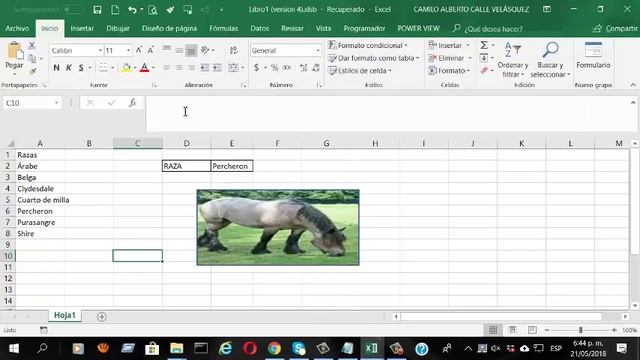Image resolution: width=640 pixels, height=360 pixels.
Task: Click Eliminar in the Celdas group
Action: (x=450, y=58)
